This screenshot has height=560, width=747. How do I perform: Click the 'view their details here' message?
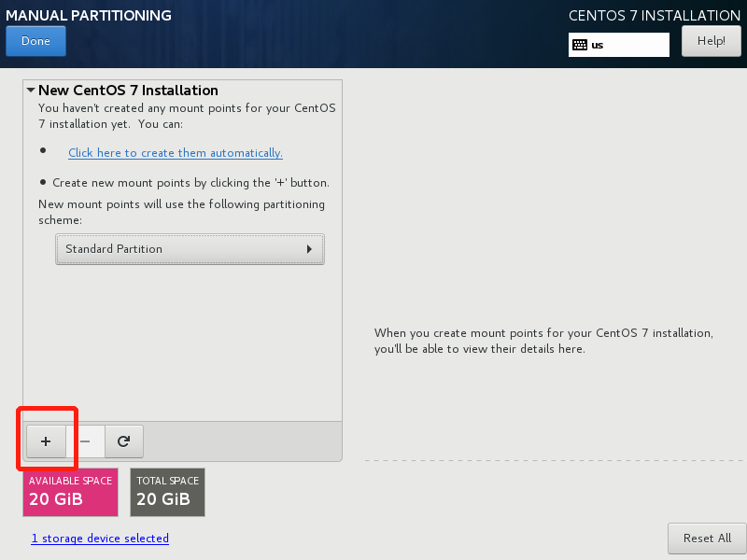point(543,341)
